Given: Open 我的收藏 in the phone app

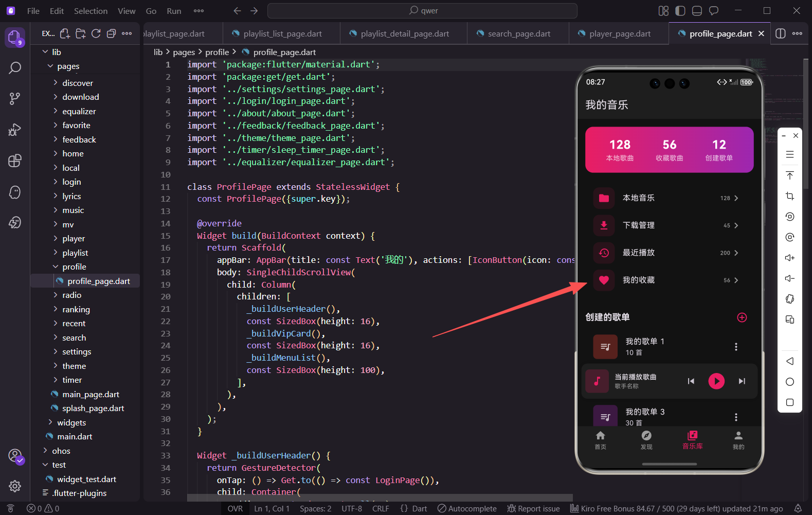Looking at the screenshot, I should pos(669,280).
